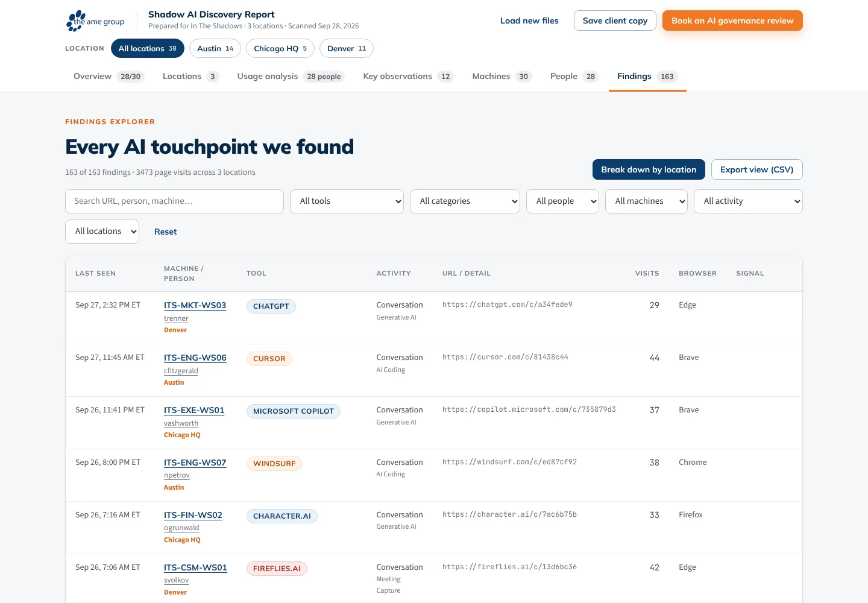
Task: Click the character.ai/c/7ac6b75b URL
Action: [x=509, y=514]
